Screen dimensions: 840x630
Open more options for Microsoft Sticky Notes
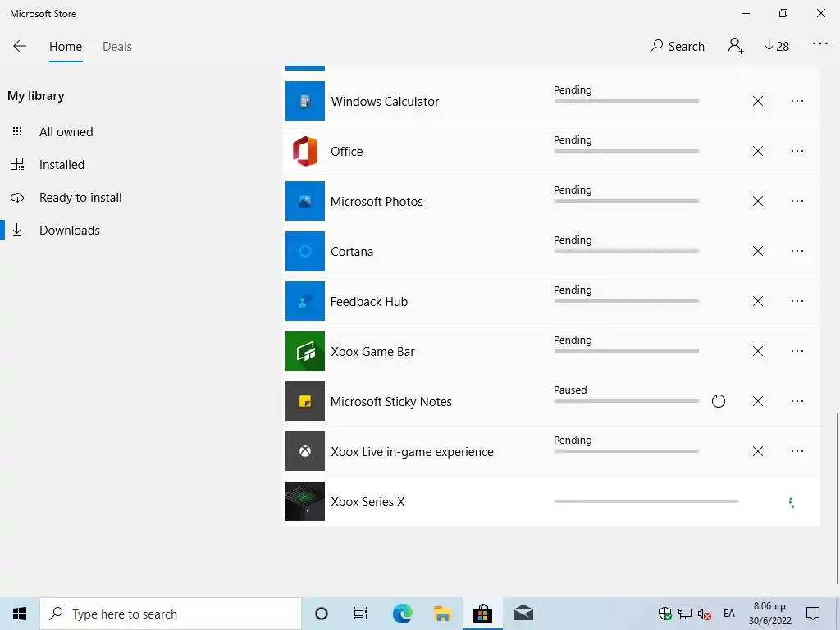797,400
